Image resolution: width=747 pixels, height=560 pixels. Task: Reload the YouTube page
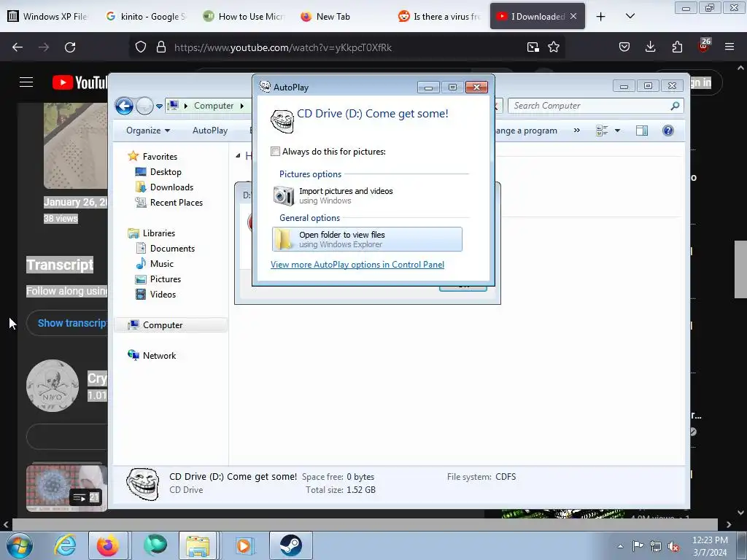point(70,47)
